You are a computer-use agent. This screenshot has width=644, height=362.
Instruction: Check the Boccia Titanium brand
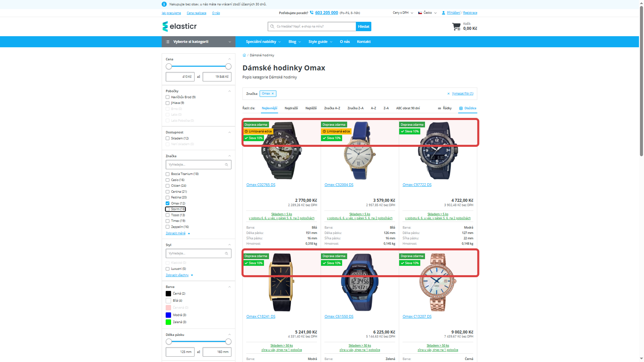[167, 174]
